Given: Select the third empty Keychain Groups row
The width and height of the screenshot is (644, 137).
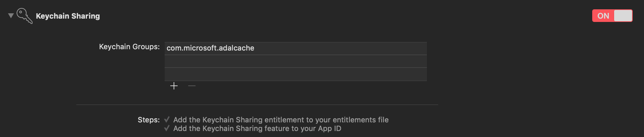Looking at the screenshot, I should pos(296,74).
